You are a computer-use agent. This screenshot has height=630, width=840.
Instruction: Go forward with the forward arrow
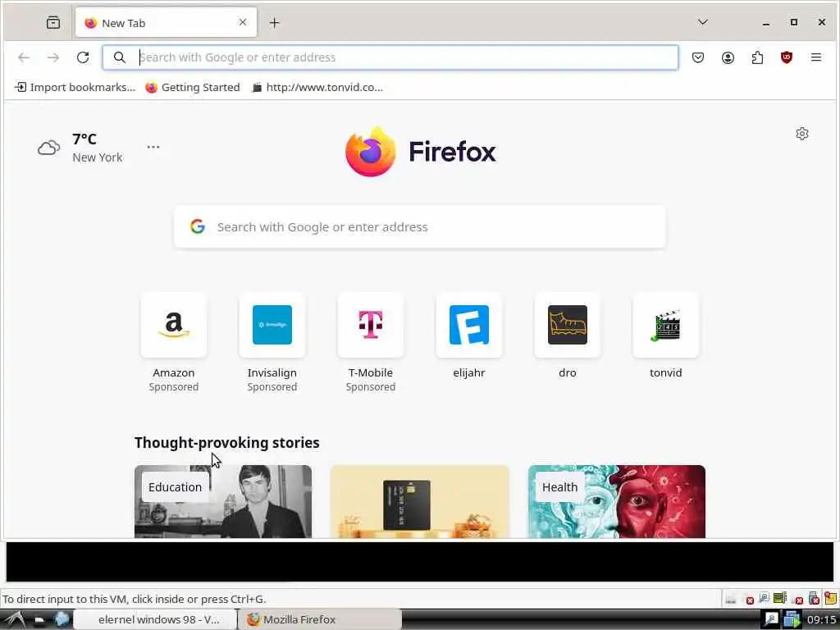(x=53, y=57)
